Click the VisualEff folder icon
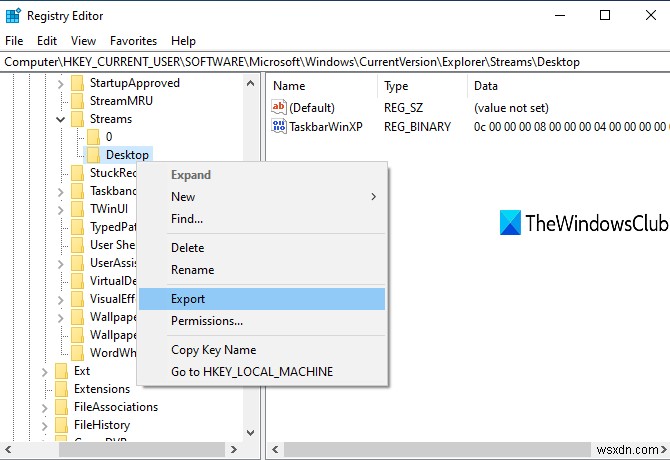 click(77, 299)
